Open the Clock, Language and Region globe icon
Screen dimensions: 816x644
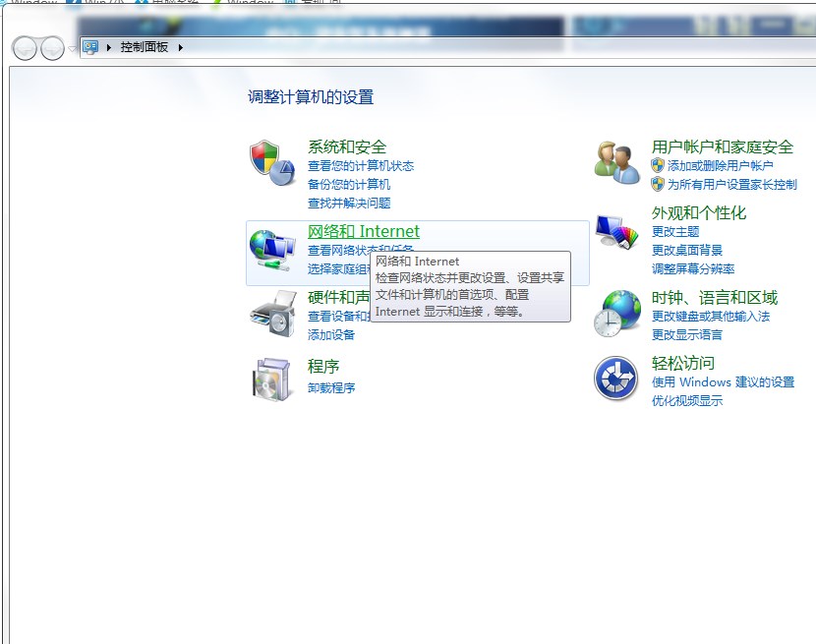[617, 314]
